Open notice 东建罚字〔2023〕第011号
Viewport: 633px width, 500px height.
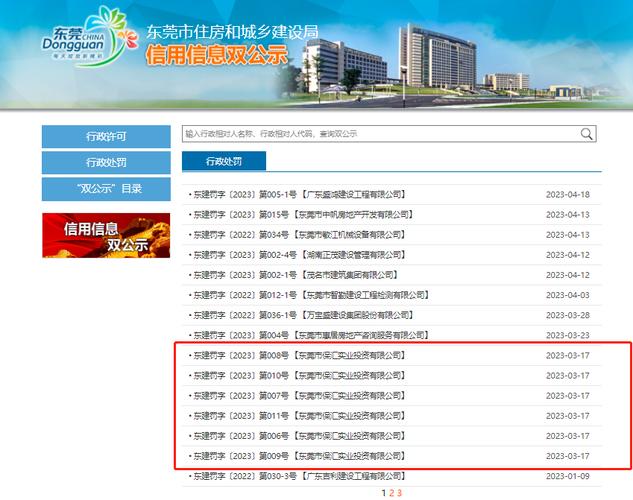coord(298,416)
